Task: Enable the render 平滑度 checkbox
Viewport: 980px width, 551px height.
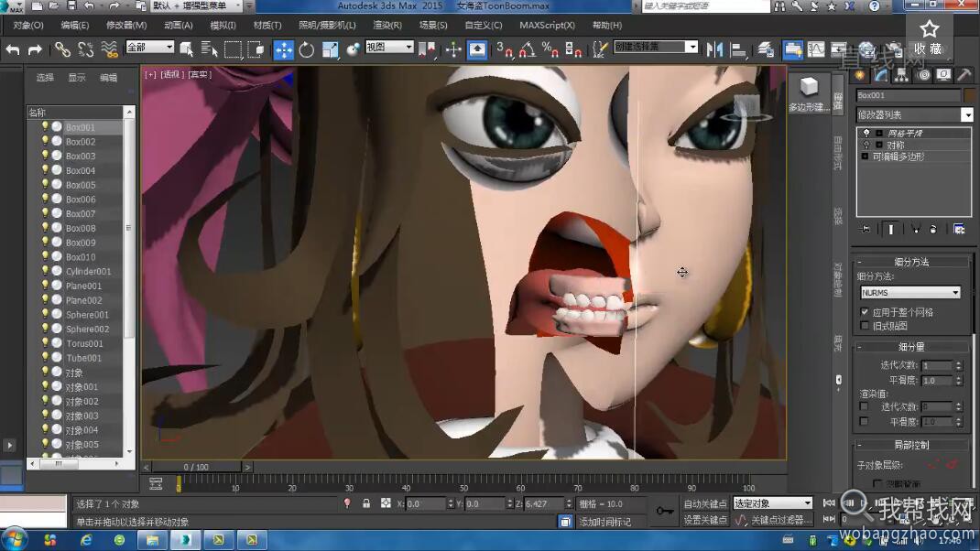Action: tap(864, 422)
